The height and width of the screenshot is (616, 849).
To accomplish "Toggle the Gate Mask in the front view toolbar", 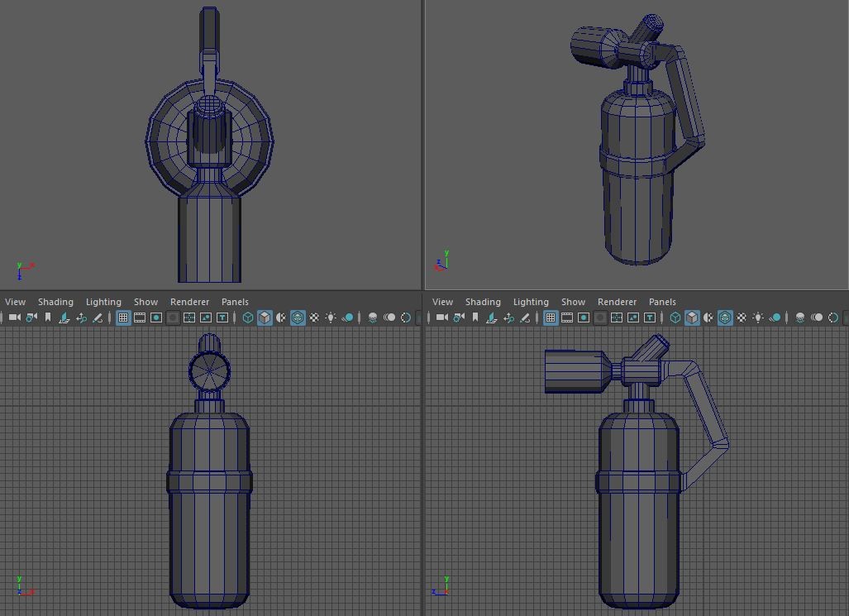I will point(173,318).
